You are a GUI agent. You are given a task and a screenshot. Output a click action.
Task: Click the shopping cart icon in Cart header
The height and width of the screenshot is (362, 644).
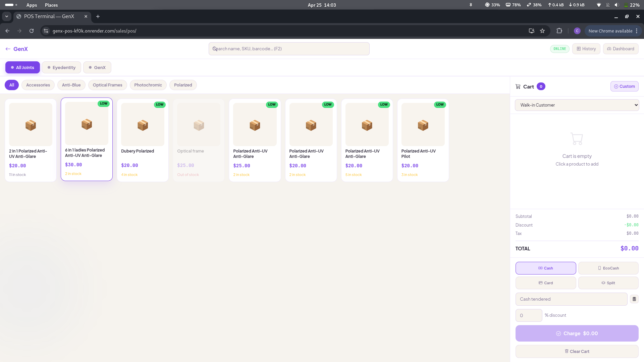coord(518,86)
